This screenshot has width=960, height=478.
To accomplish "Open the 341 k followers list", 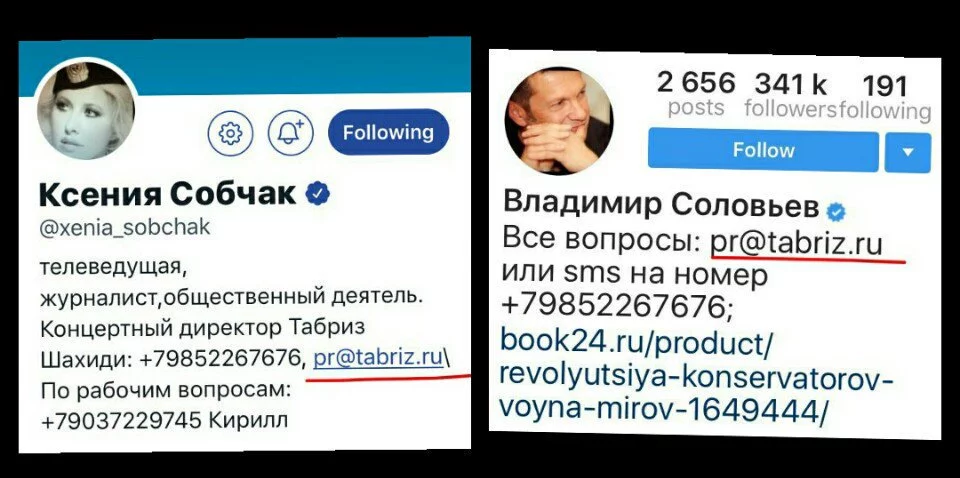I will pyautogui.click(x=790, y=95).
